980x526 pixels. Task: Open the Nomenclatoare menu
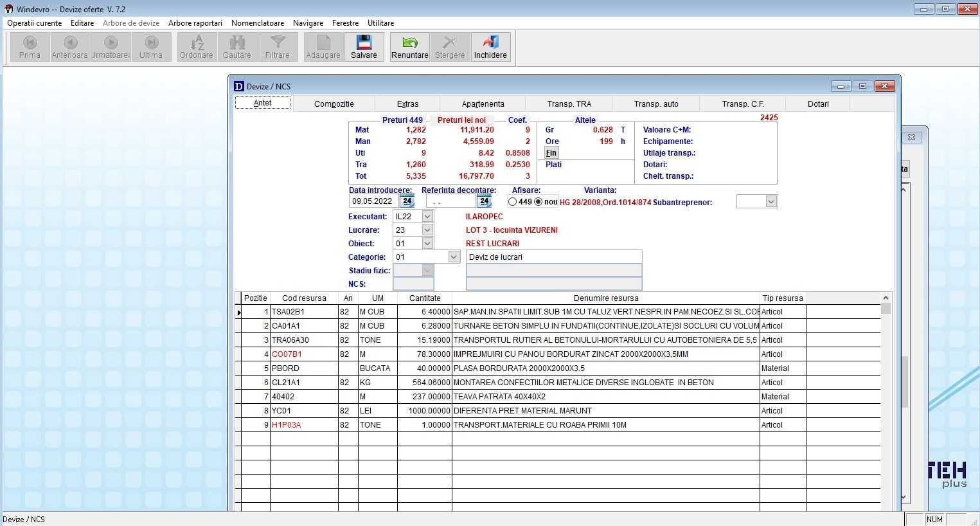(x=258, y=23)
